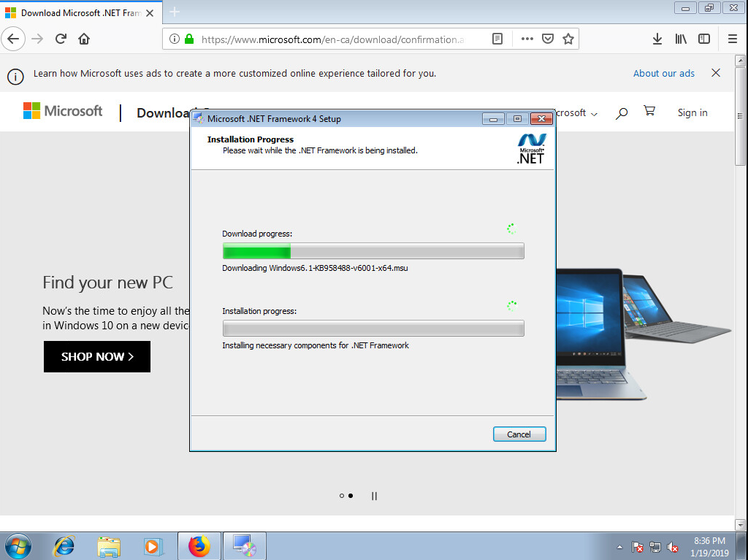Screen dimensions: 748x560
Task: Open the Firefox hamburger menu
Action: click(x=733, y=39)
